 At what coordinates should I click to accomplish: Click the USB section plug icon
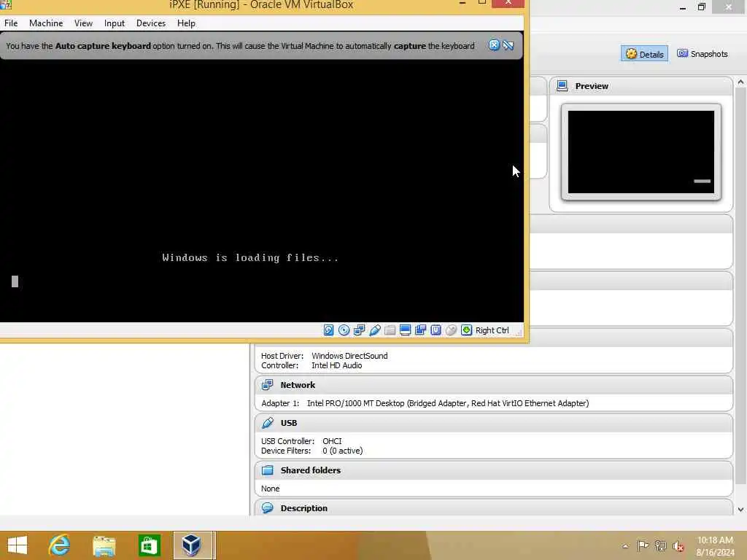[x=268, y=423]
